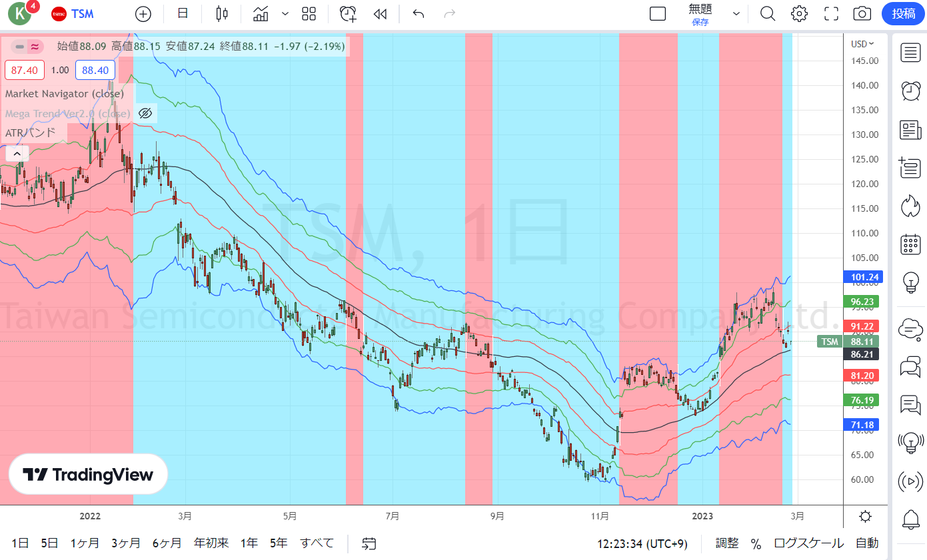Toggle the 調整 adjustment setting
The height and width of the screenshot is (560, 927).
(x=727, y=543)
